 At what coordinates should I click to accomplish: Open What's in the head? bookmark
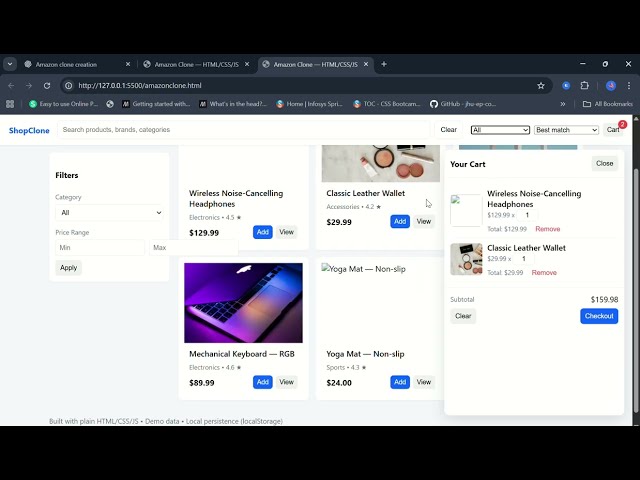[x=233, y=104]
